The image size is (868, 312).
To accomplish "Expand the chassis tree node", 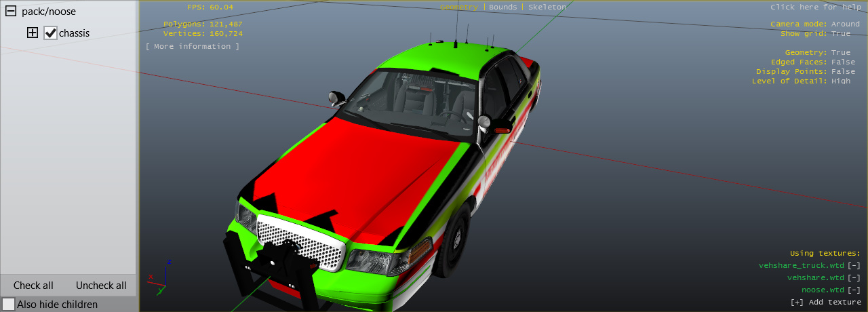I will click(32, 33).
